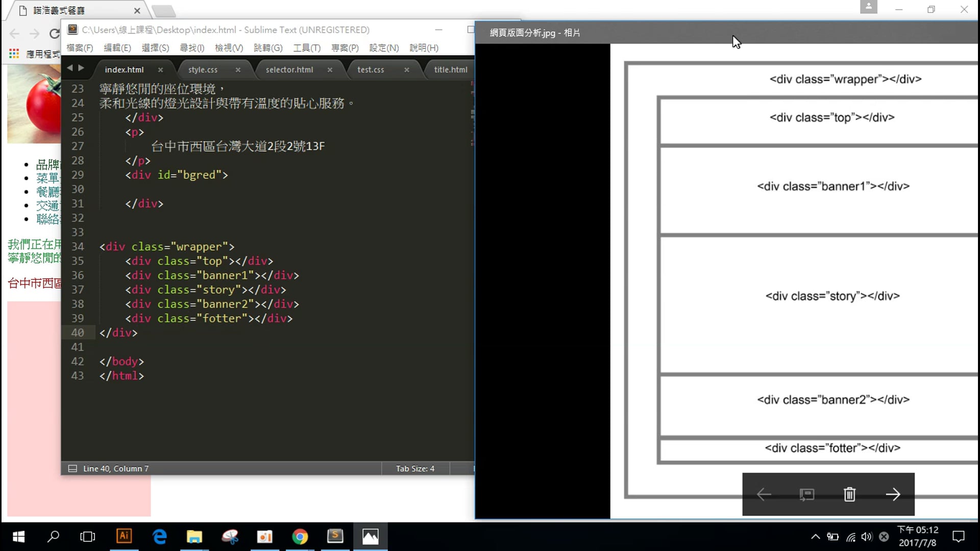Click the delete trash icon in Photos
This screenshot has width=980, height=551.
(x=849, y=494)
